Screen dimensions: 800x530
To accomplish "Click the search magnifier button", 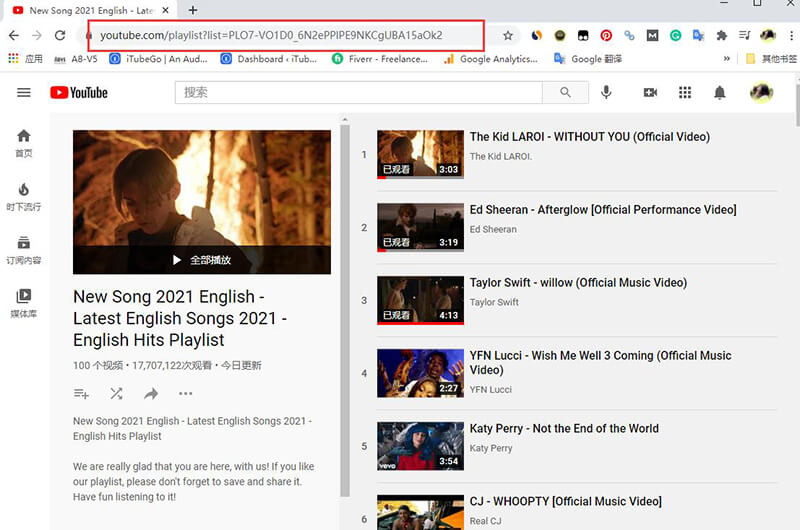I will click(x=565, y=92).
